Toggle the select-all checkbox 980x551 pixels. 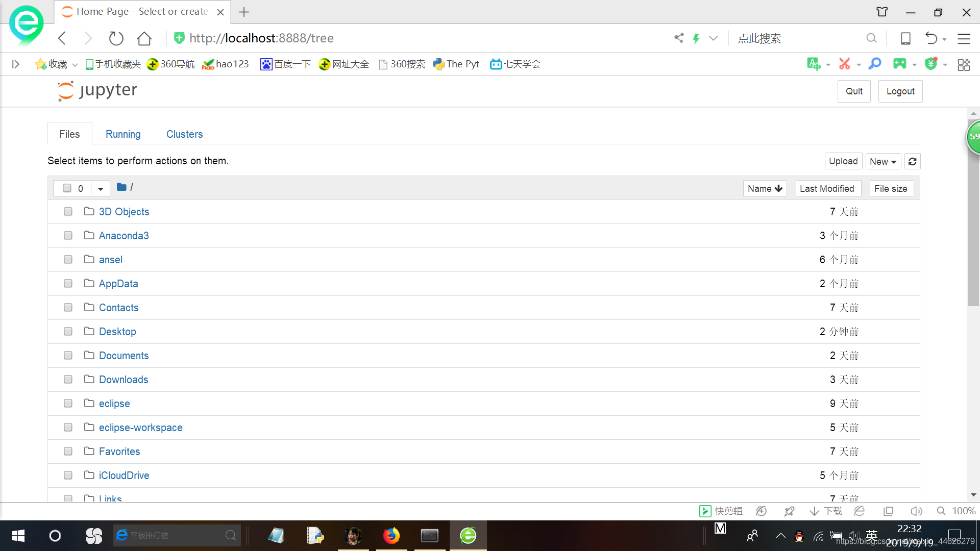pos(67,188)
